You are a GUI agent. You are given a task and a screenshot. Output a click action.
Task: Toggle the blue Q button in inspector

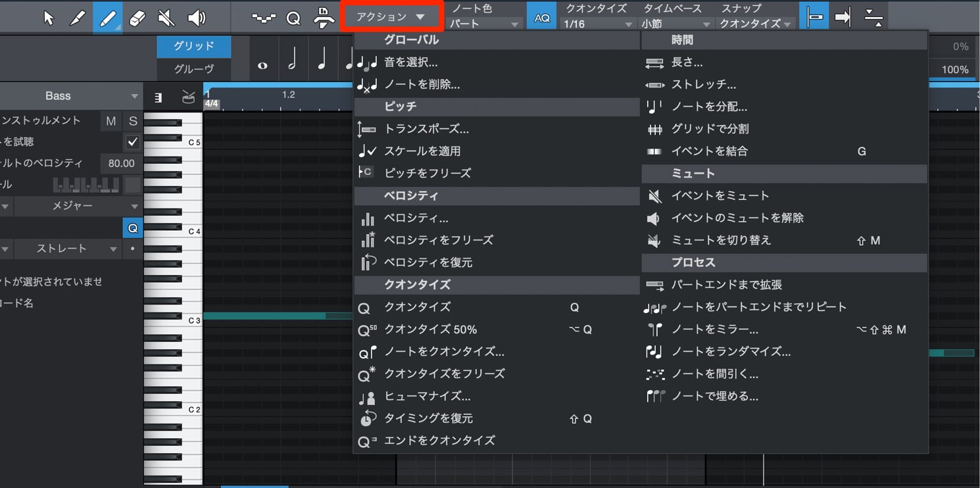pyautogui.click(x=133, y=228)
